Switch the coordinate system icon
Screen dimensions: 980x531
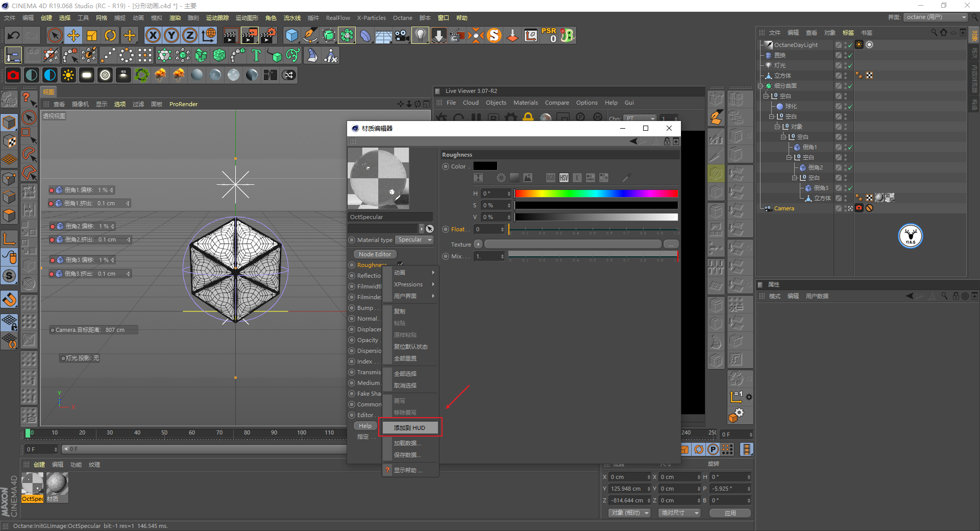coord(208,35)
